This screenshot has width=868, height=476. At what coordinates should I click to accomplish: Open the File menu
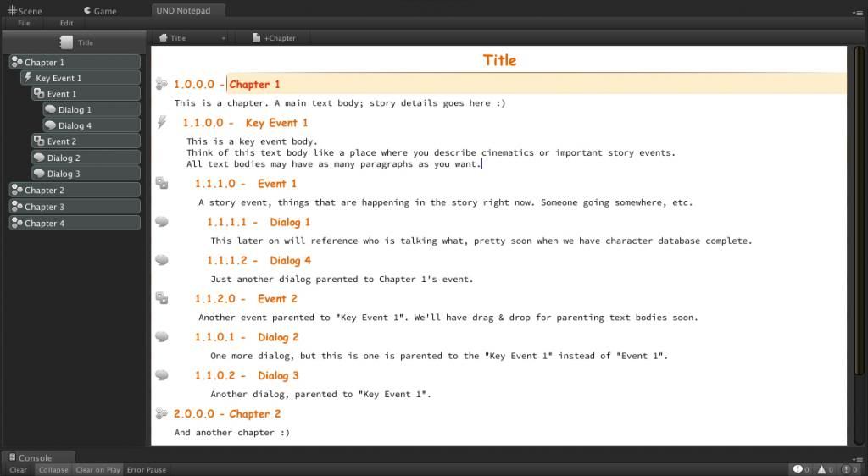24,23
